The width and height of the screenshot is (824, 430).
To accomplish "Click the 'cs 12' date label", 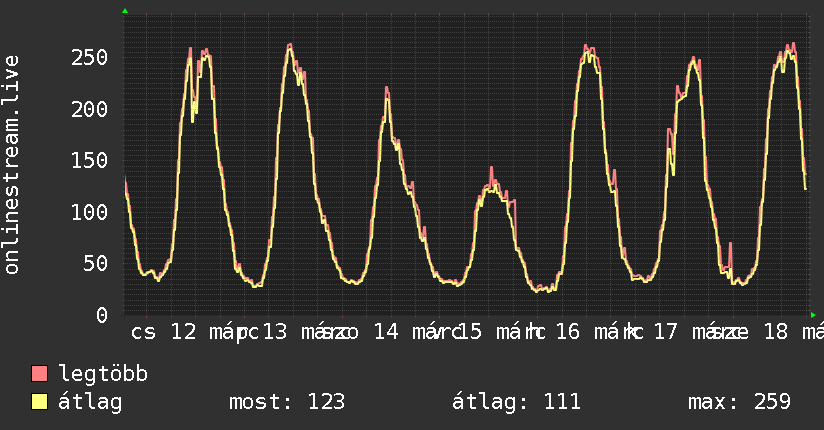I will click(163, 332).
